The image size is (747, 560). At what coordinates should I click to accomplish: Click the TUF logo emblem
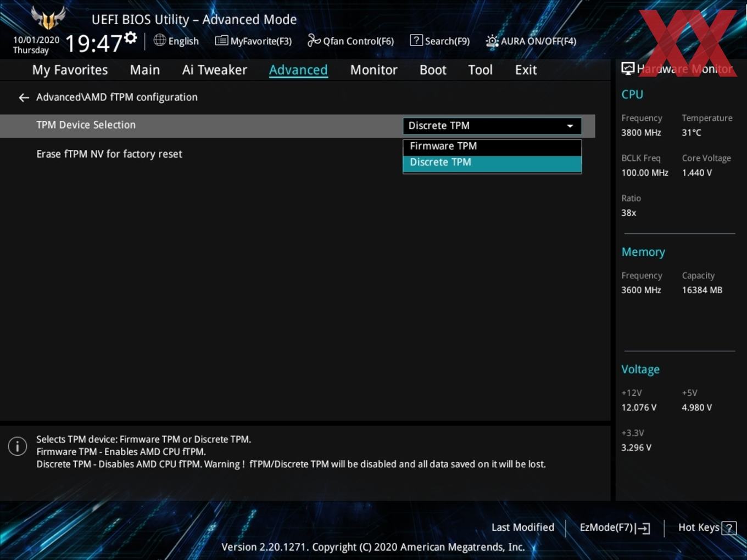pyautogui.click(x=48, y=18)
